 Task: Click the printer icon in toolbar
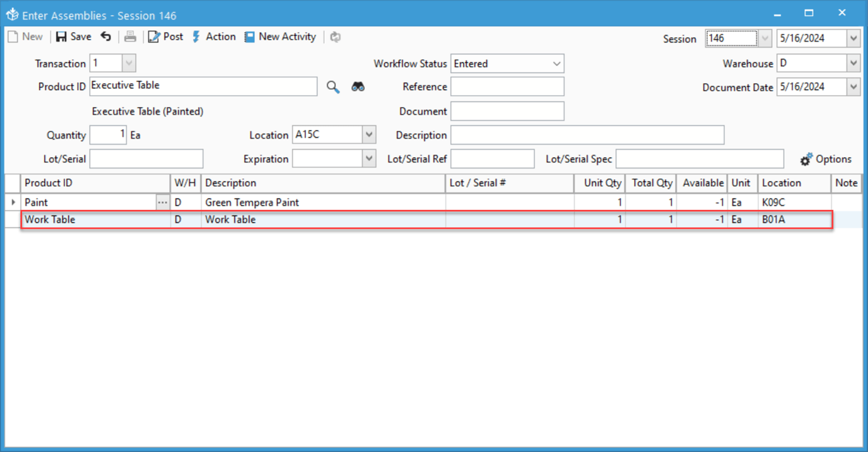(130, 37)
